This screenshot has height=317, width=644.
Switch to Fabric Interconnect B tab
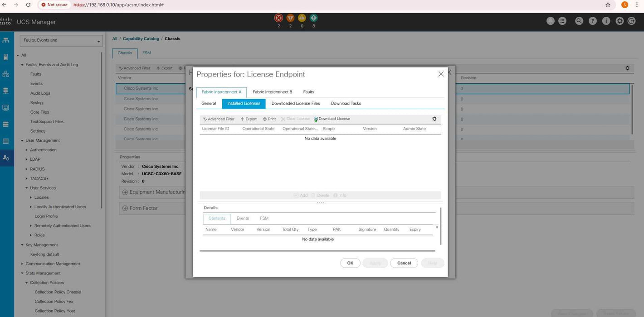pyautogui.click(x=272, y=92)
